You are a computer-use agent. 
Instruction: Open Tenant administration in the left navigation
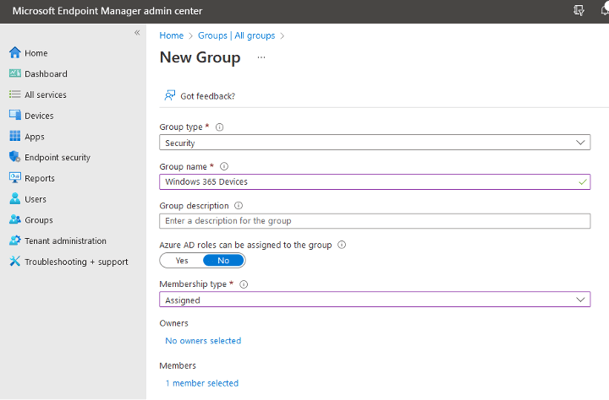[x=65, y=241]
